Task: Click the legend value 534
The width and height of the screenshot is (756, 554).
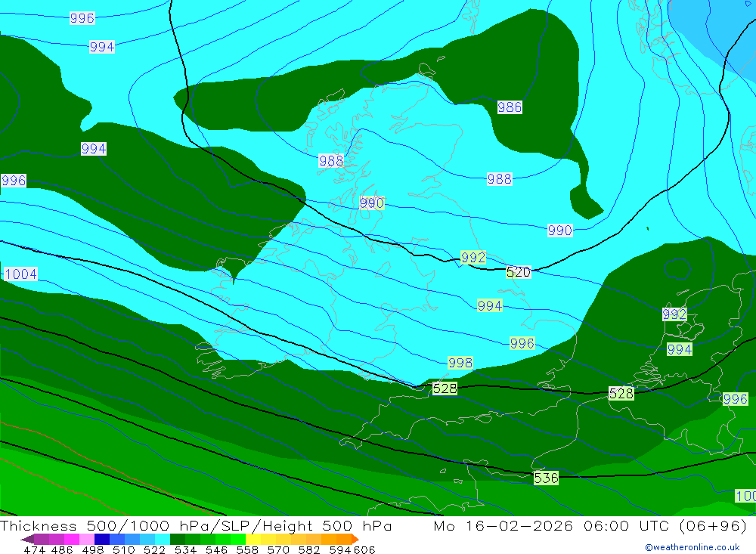Action: pyautogui.click(x=186, y=549)
